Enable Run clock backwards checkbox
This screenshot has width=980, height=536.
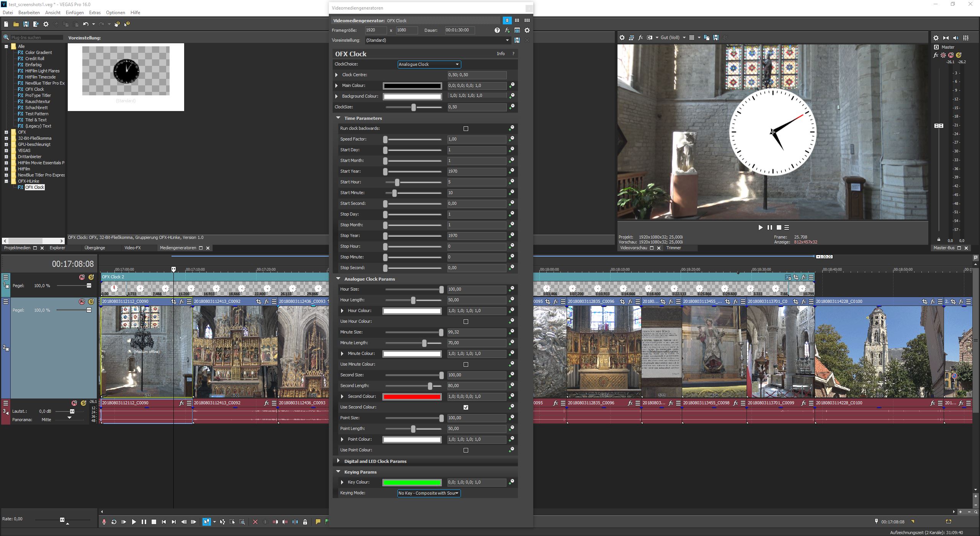(x=466, y=129)
